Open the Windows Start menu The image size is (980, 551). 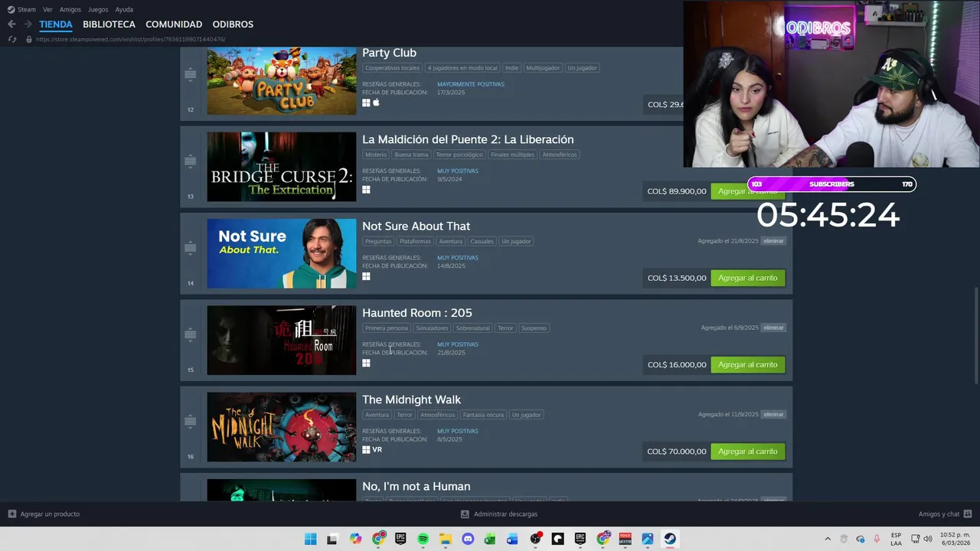pyautogui.click(x=310, y=539)
